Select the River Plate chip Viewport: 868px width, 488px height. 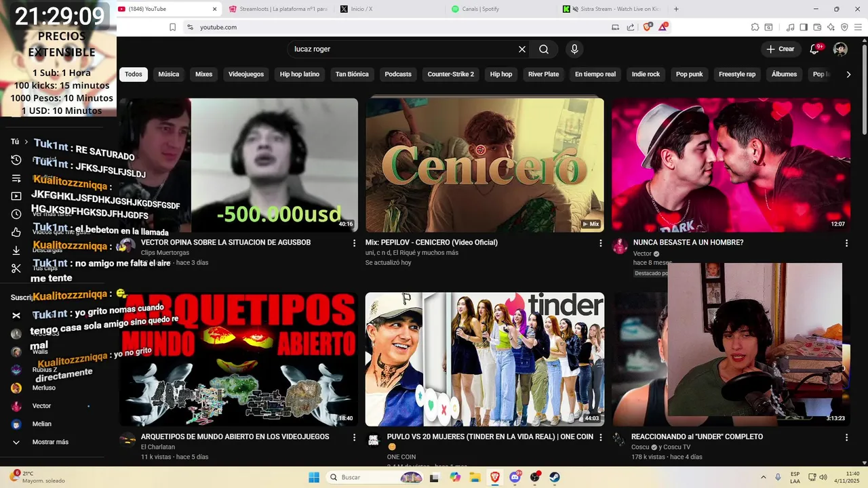coord(544,75)
